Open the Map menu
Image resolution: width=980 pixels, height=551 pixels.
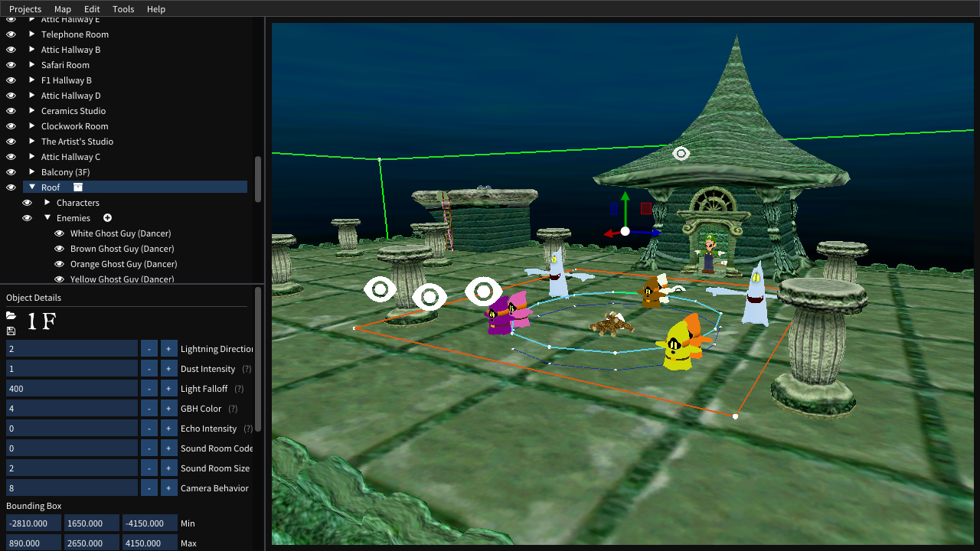click(63, 9)
